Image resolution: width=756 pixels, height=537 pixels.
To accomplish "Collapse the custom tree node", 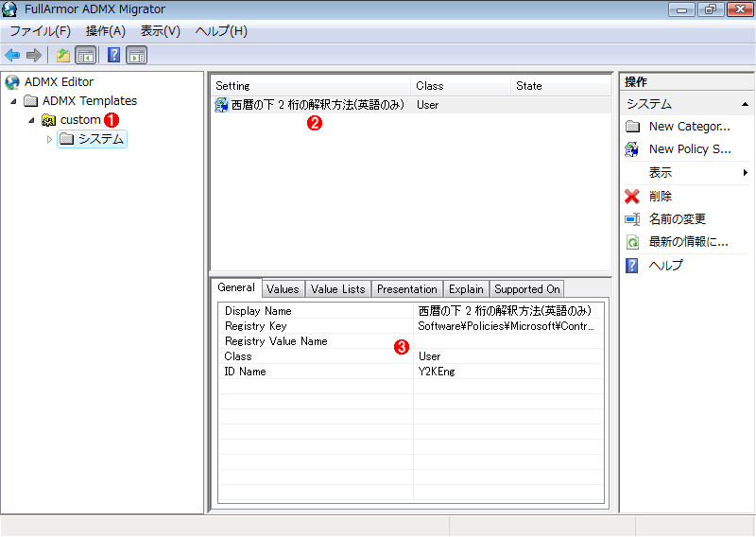I will click(x=32, y=120).
